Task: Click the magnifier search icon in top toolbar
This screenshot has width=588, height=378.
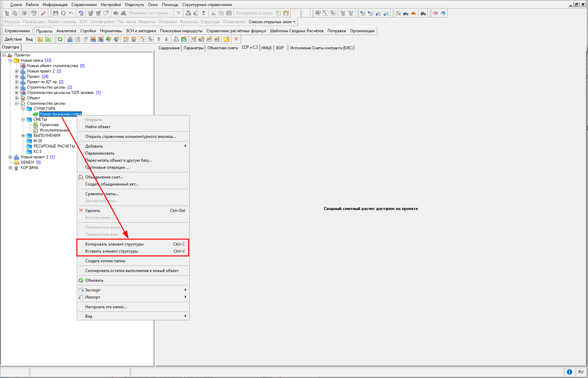Action: [43, 13]
